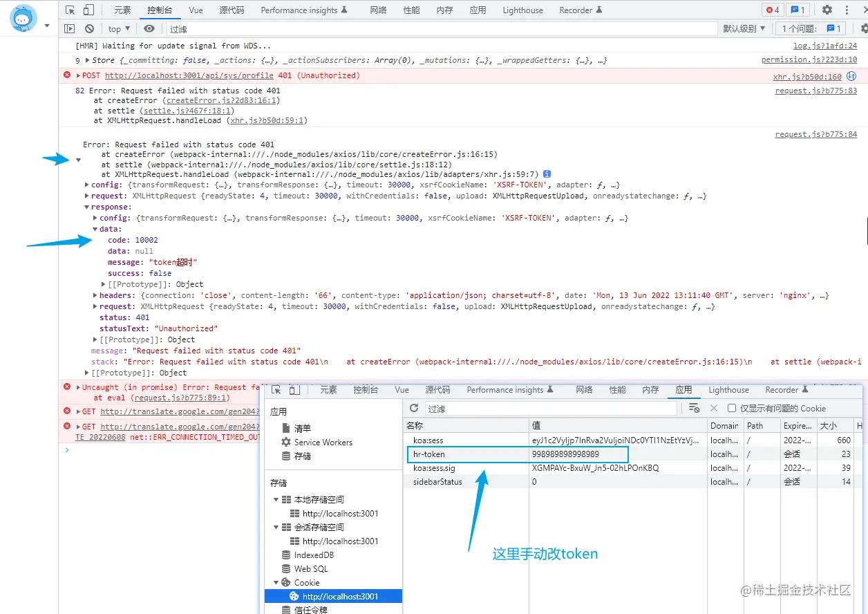Toggle device toolbar icon in top DevTools toolbar
The height and width of the screenshot is (614, 868).
pos(88,10)
